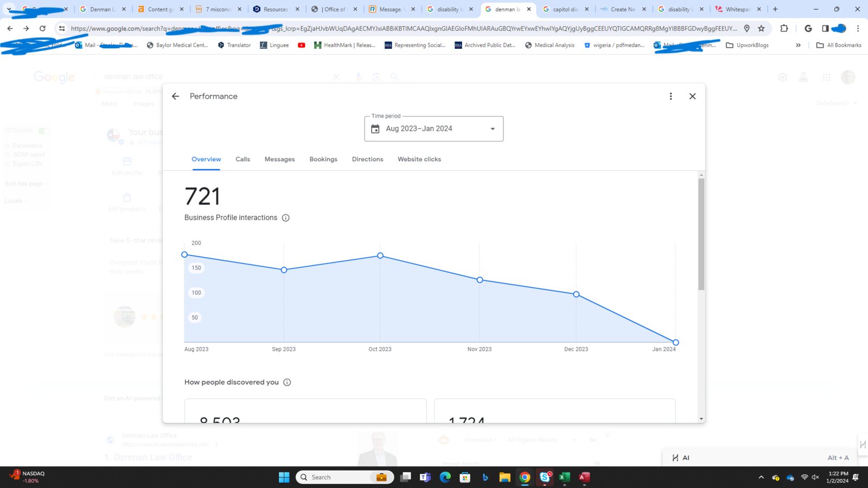
Task: Open the Translator bookmark
Action: [x=234, y=45]
